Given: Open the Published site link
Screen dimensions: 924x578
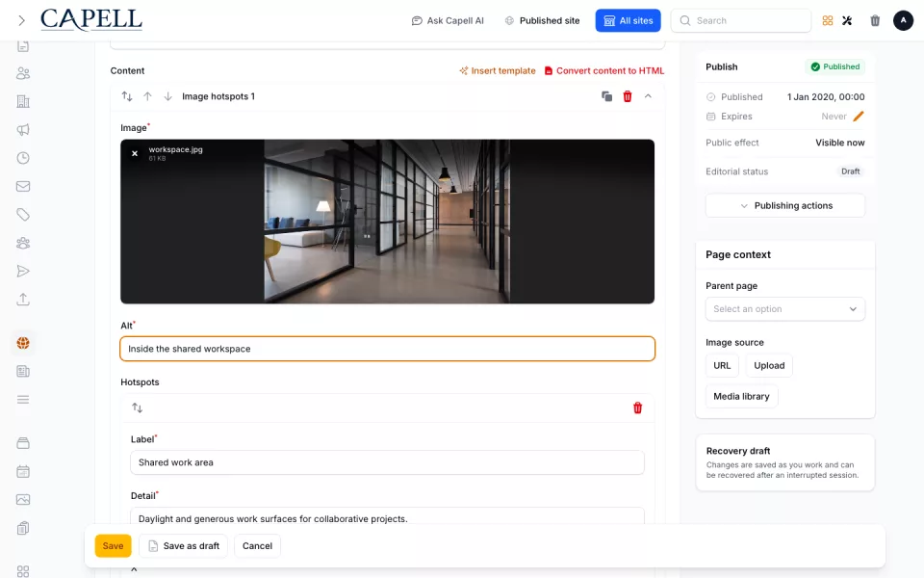Looking at the screenshot, I should pyautogui.click(x=542, y=20).
